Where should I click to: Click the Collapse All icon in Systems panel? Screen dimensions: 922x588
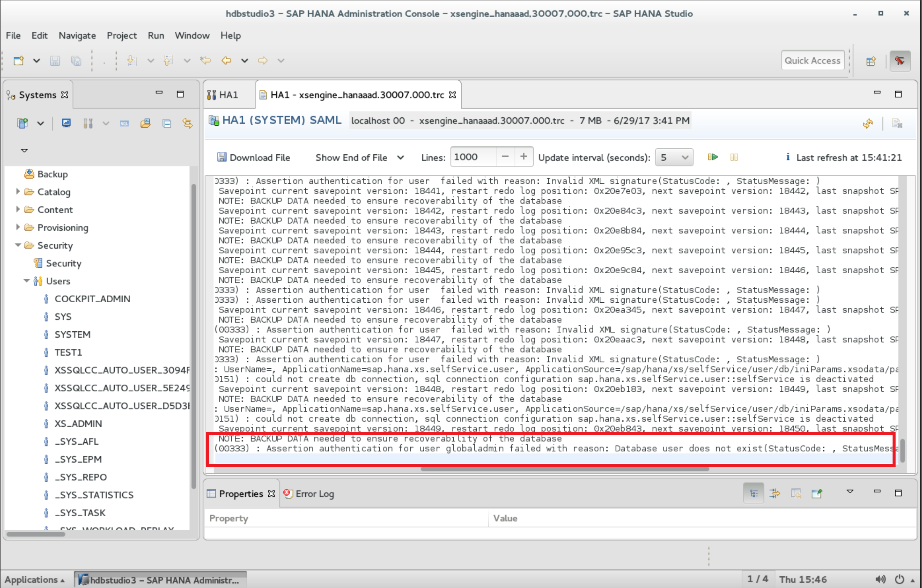[167, 123]
